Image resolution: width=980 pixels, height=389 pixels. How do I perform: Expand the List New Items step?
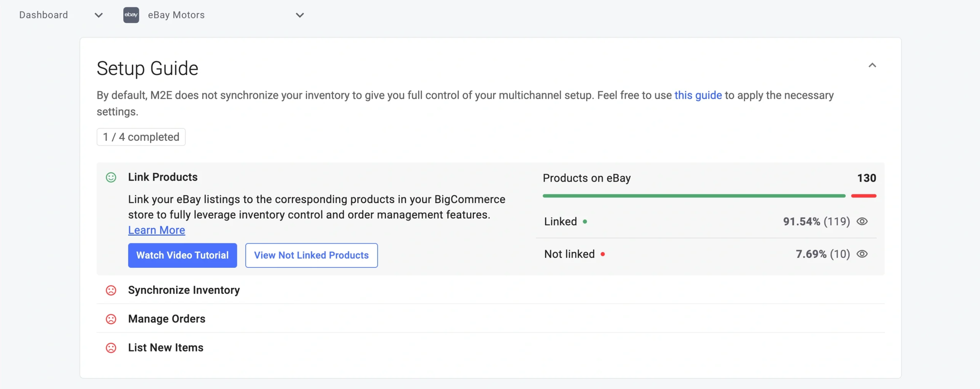tap(165, 348)
